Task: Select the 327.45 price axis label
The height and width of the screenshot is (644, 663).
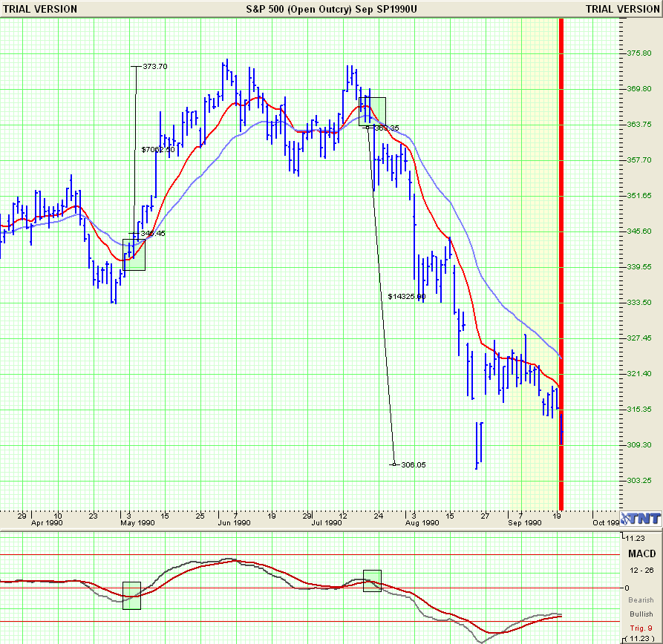Action: coord(639,338)
